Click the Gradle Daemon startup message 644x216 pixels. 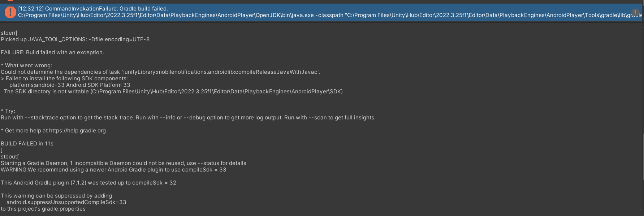coord(123,163)
